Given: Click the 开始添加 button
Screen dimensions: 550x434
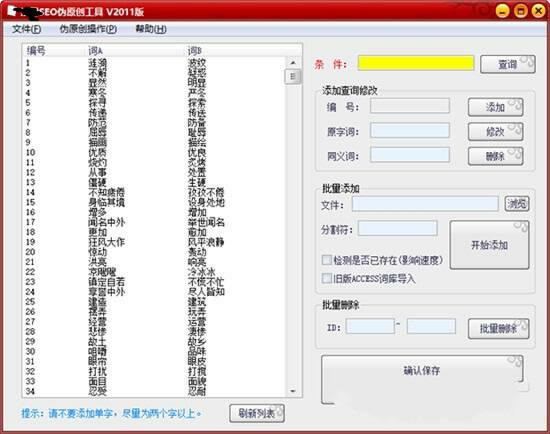Looking at the screenshot, I should (489, 245).
